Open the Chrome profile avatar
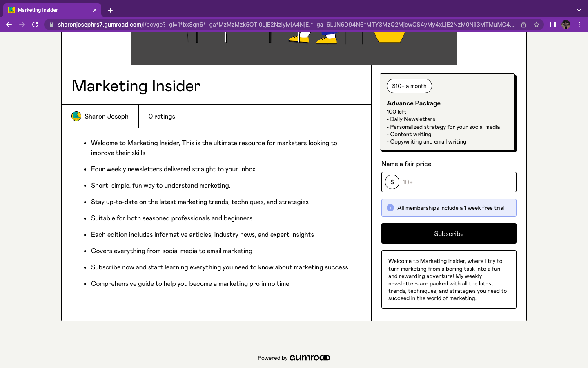 point(566,25)
